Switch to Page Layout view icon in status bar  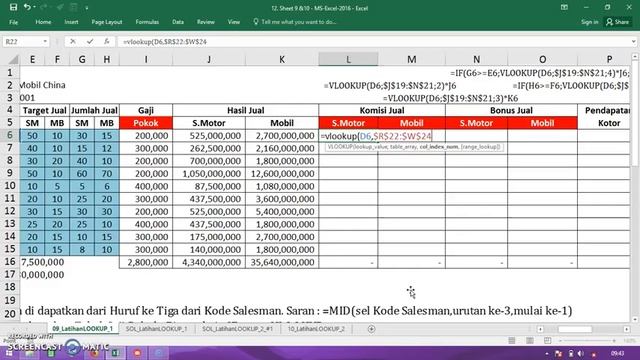click(x=529, y=340)
